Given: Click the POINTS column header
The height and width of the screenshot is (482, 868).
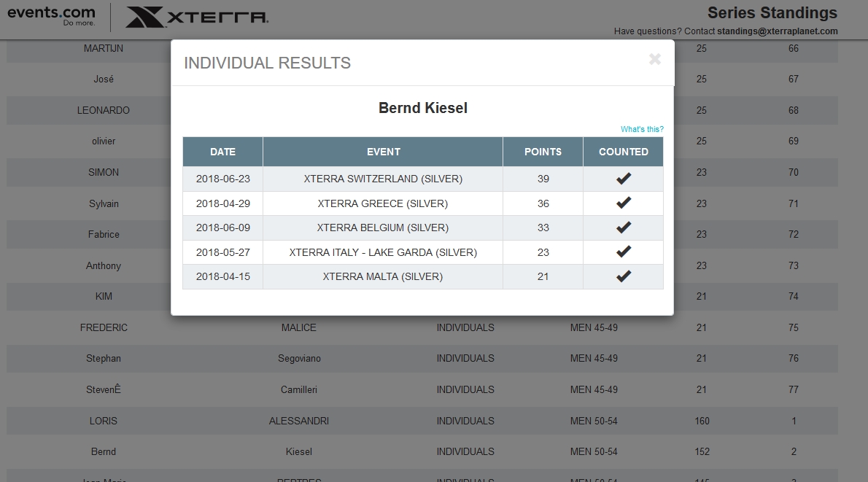Looking at the screenshot, I should pos(543,152).
